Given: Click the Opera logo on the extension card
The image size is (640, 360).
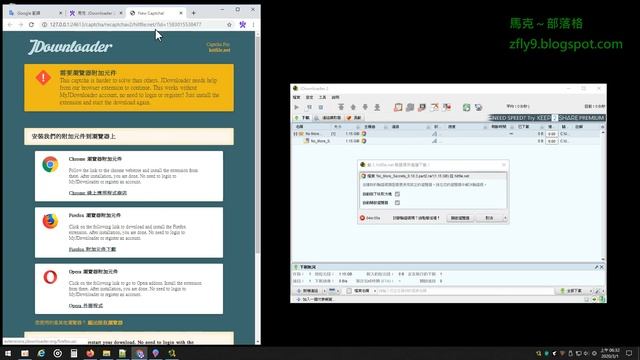Looking at the screenshot, I should tap(50, 277).
